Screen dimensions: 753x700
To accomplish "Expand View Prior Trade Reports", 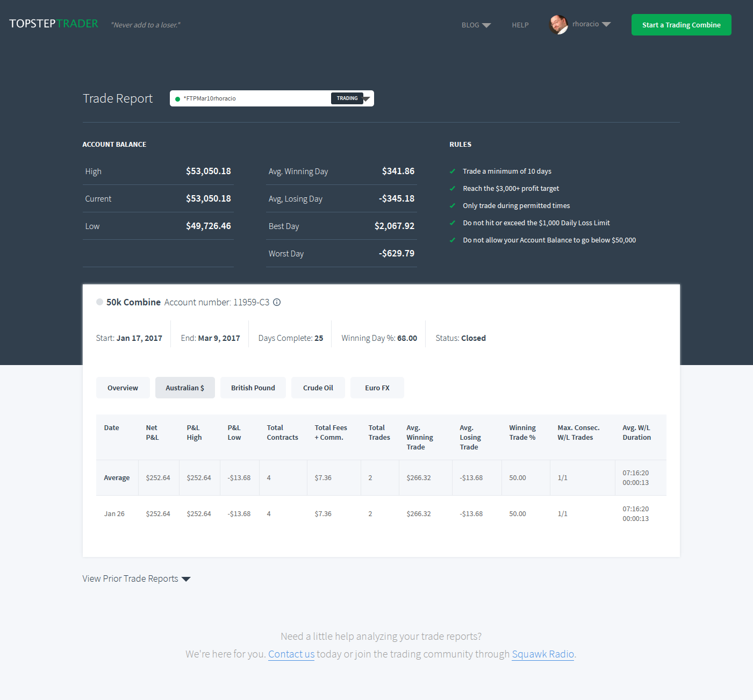I will point(137,578).
